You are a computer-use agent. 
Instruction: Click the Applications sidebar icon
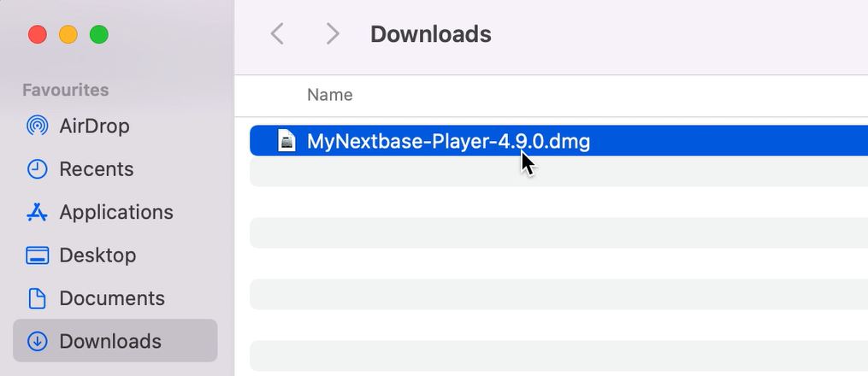click(x=37, y=212)
